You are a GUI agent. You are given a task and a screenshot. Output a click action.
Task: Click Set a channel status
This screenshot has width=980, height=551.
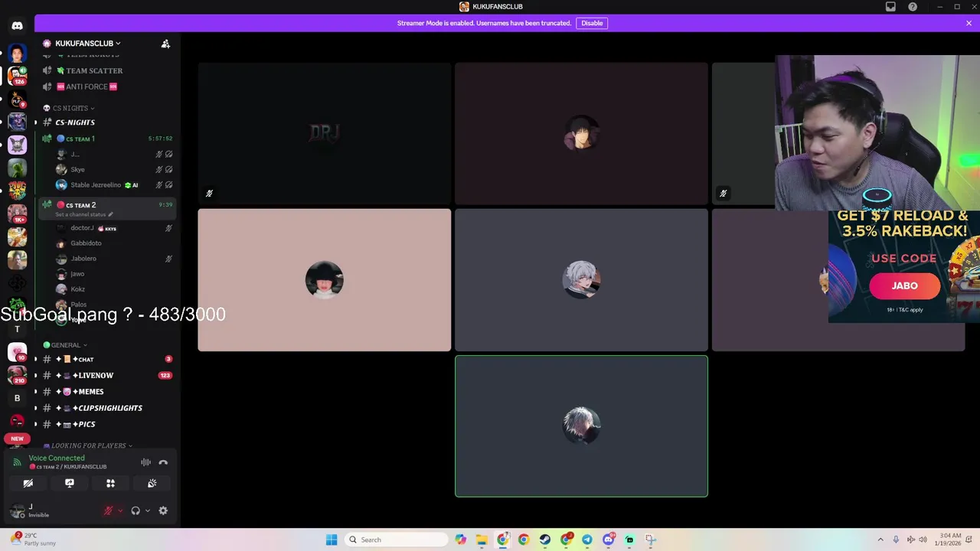80,214
